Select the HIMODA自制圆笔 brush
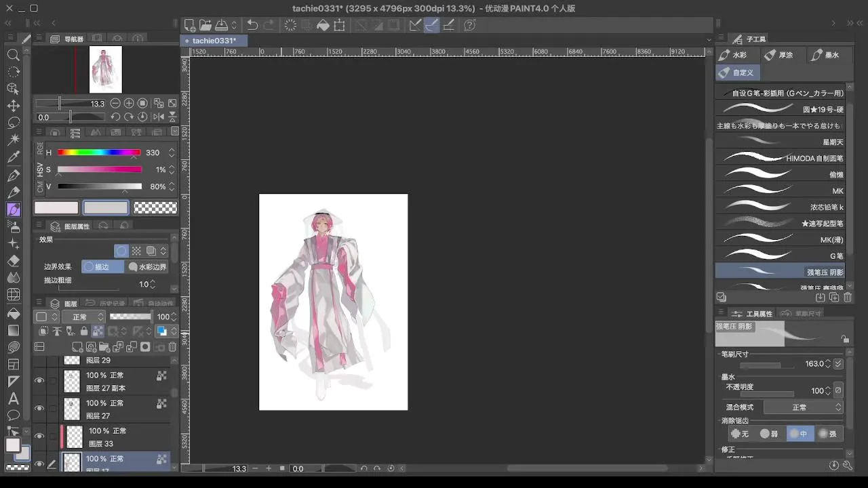The width and height of the screenshot is (868, 488). 780,158
